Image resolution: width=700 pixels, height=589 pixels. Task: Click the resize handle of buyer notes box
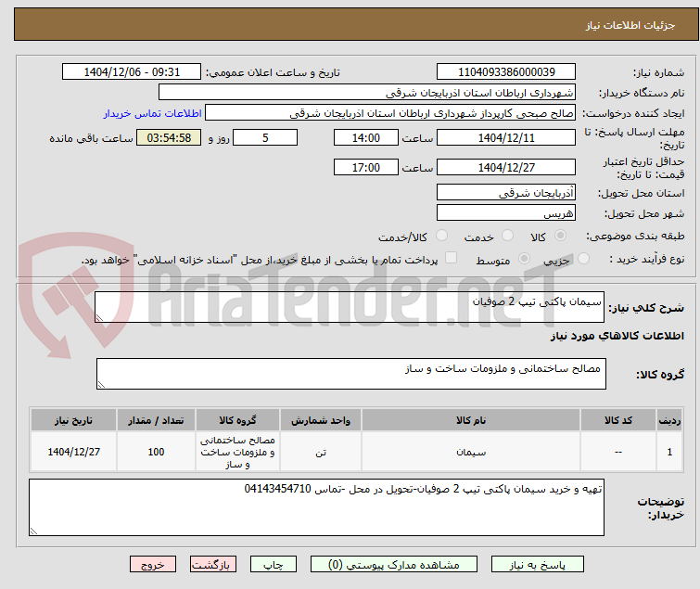point(33,531)
